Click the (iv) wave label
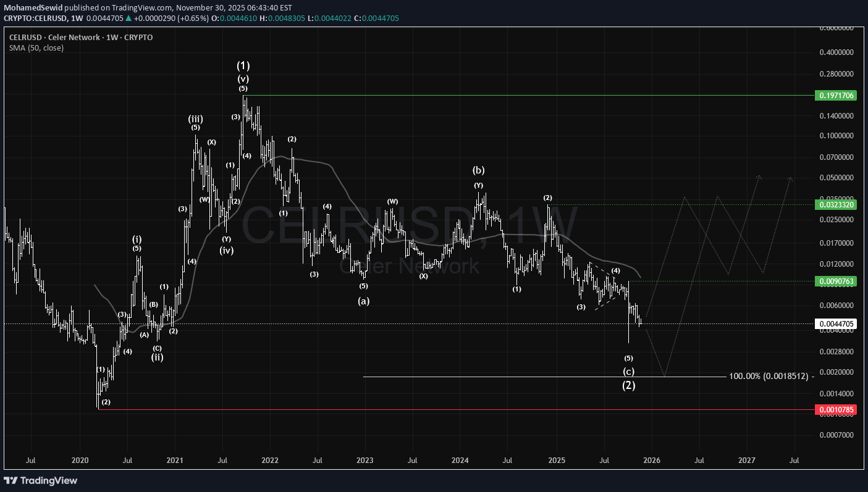The height and width of the screenshot is (492, 868). [226, 250]
